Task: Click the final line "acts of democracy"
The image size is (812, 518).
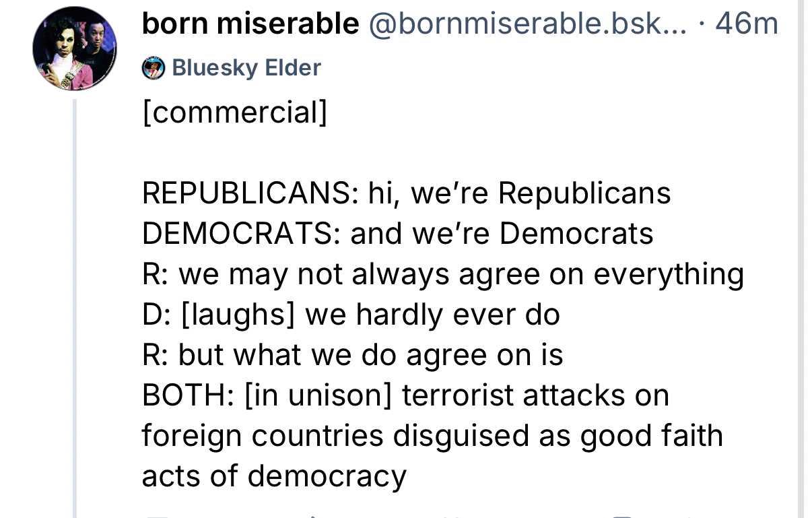Action: coord(274,476)
